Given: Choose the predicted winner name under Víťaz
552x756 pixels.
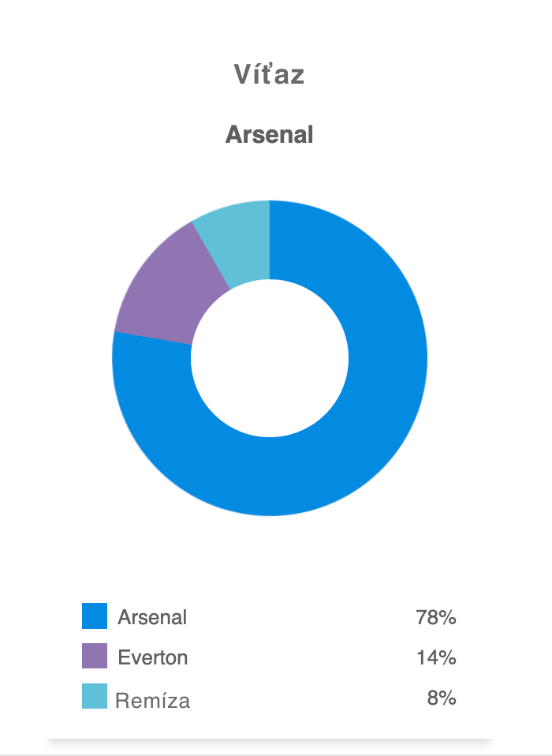Looking at the screenshot, I should tap(270, 135).
